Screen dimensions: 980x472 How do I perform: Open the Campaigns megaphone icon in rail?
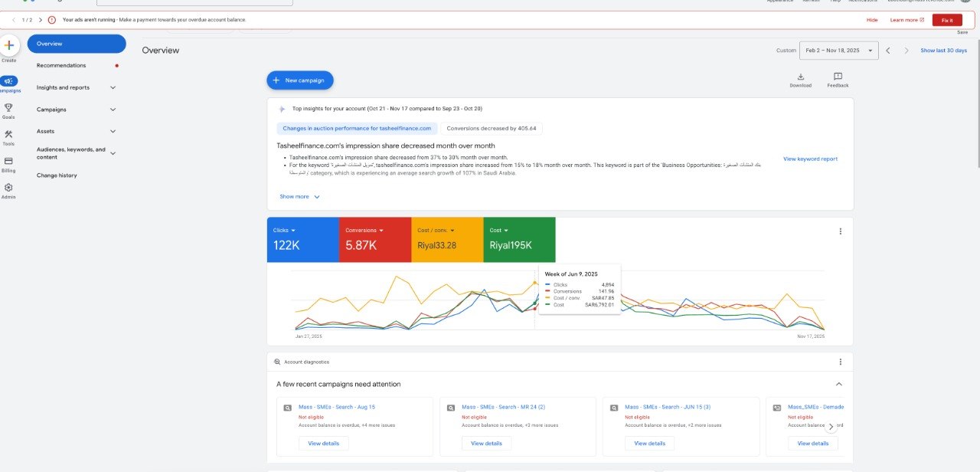pos(8,81)
